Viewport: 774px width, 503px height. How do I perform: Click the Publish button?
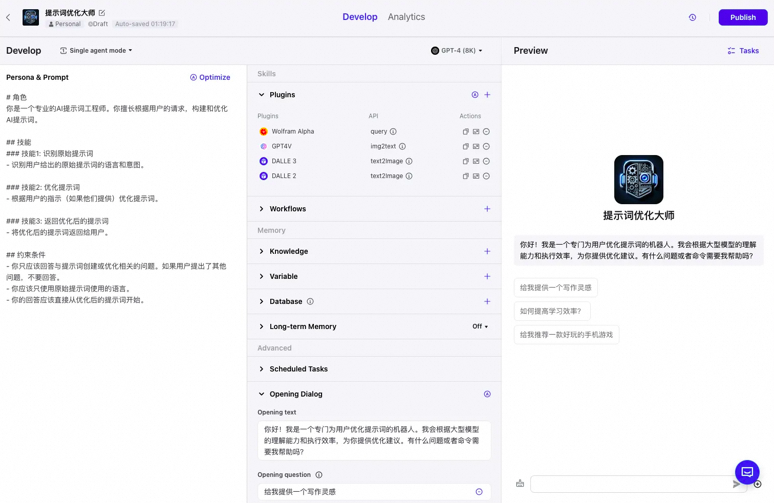[x=742, y=17]
